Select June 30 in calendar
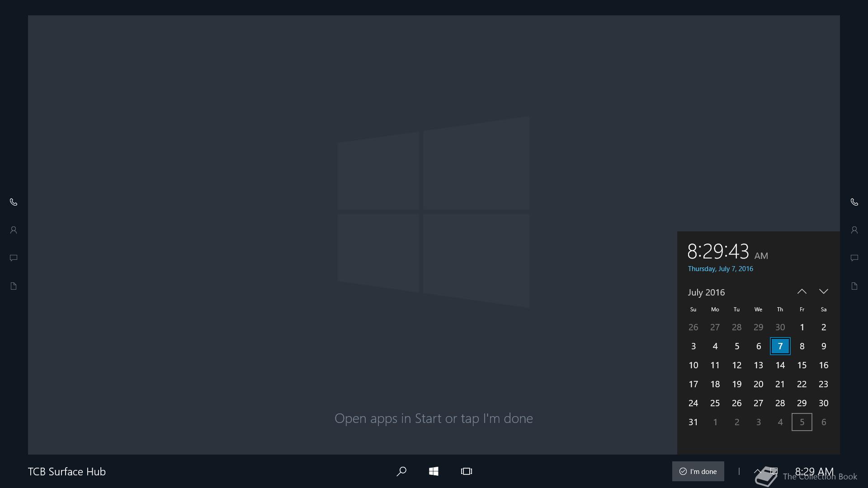This screenshot has height=488, width=868. point(780,327)
